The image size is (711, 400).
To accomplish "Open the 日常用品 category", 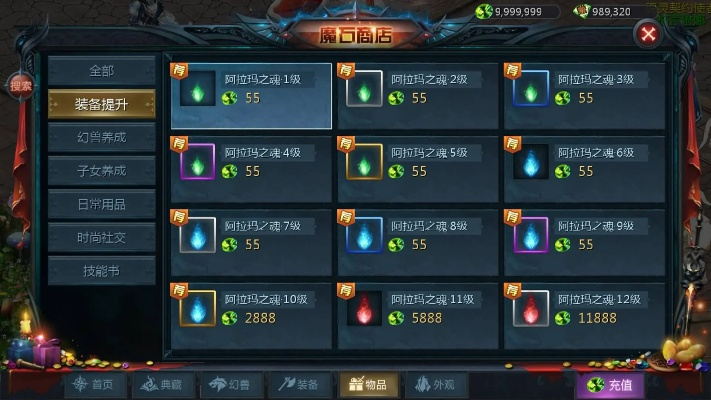I will tap(102, 205).
